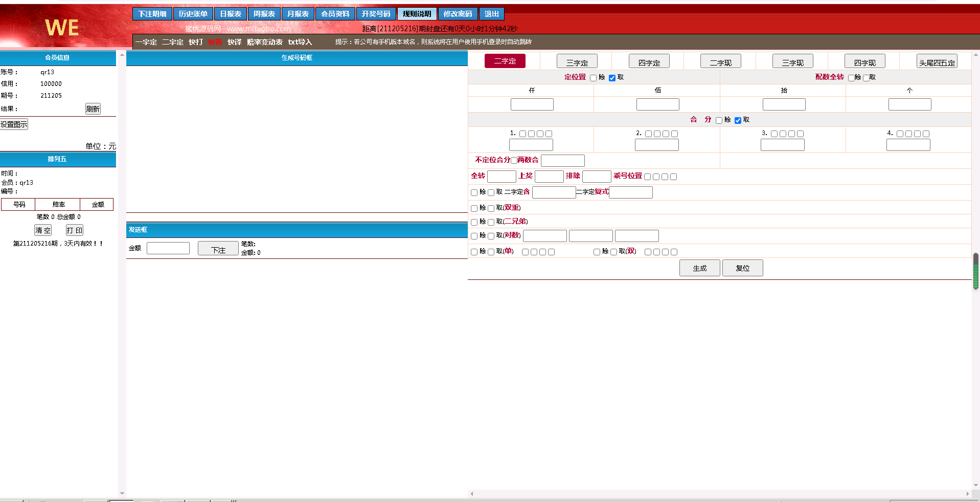Viewport: 980px width, 502px height.
Task: Uncheck the 取 checkbox in 合分 row
Action: [738, 120]
